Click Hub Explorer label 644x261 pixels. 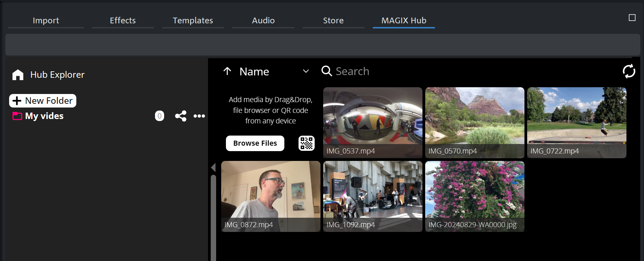[57, 75]
